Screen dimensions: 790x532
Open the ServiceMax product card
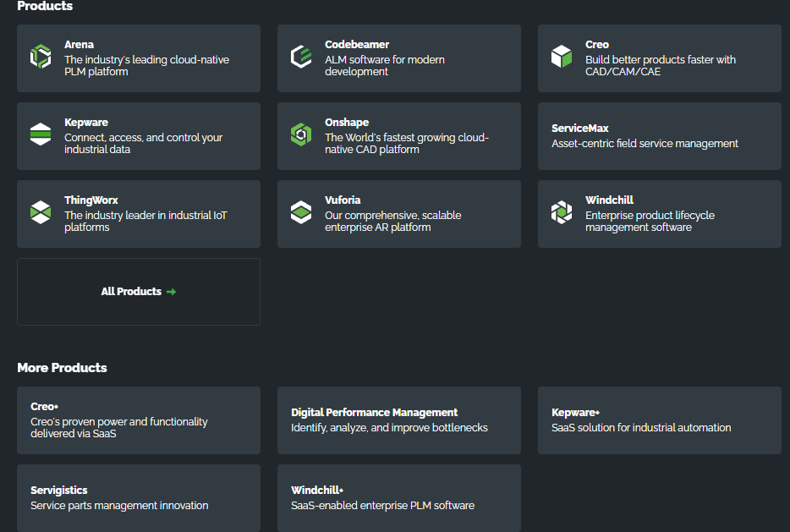(659, 136)
